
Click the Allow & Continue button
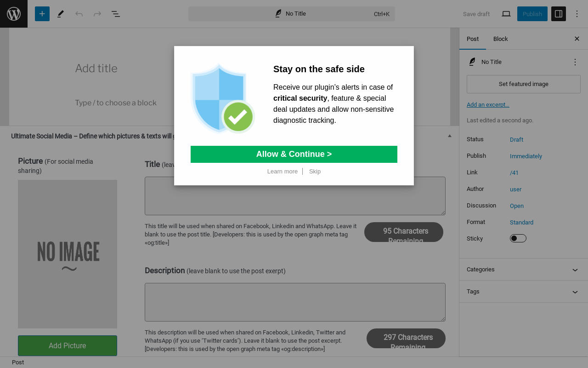coord(294,154)
